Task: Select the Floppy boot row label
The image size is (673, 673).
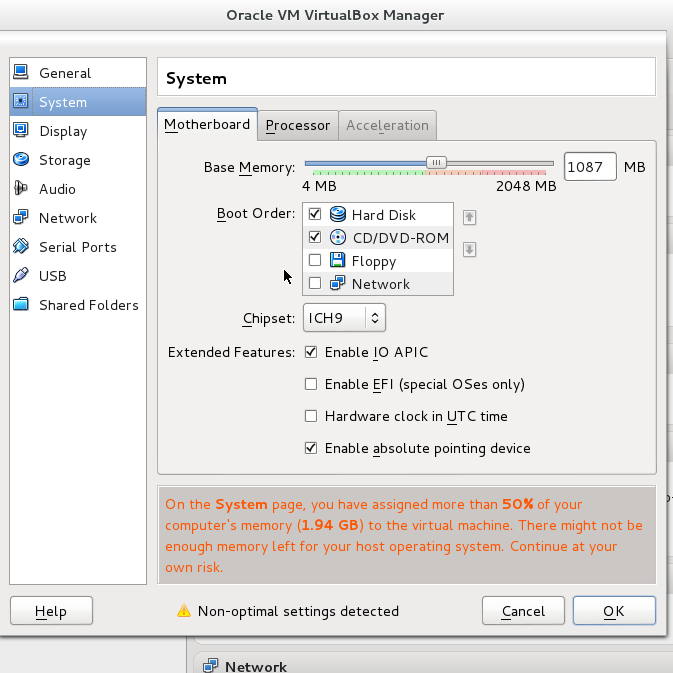Action: coord(374,261)
